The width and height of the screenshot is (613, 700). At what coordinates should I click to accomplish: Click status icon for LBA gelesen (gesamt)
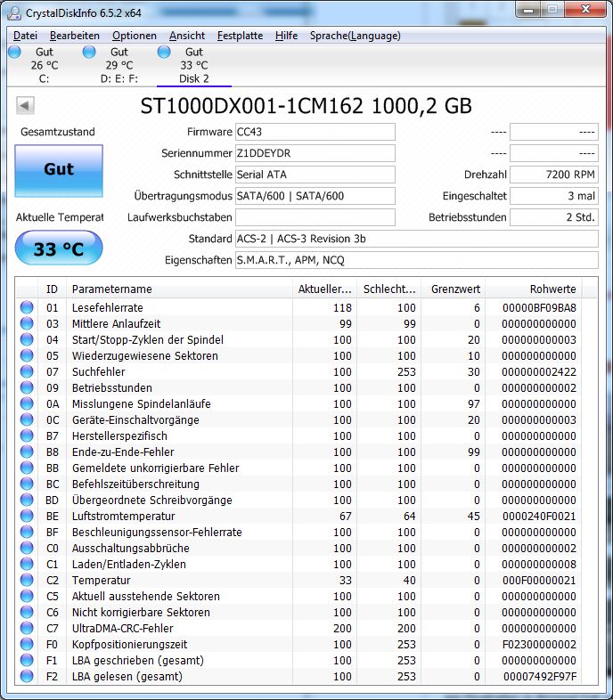[x=27, y=676]
